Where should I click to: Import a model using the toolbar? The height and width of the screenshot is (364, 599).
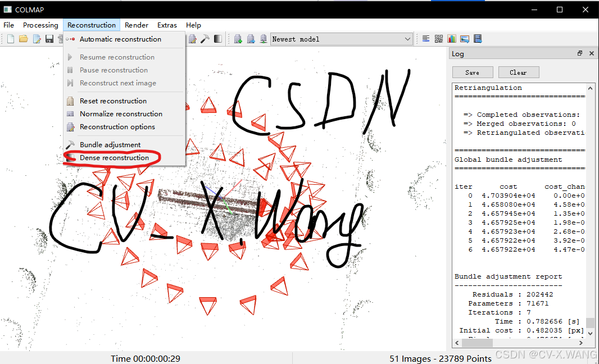[237, 38]
